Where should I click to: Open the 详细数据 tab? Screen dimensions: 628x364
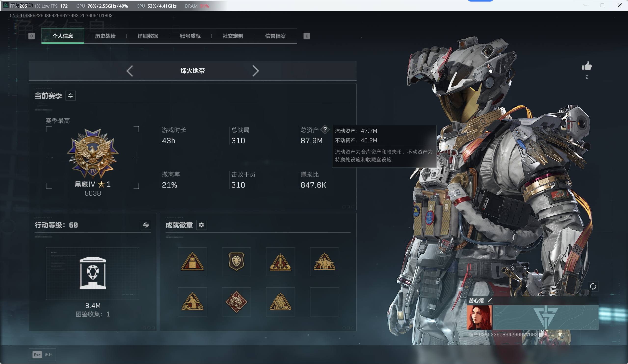tap(148, 36)
